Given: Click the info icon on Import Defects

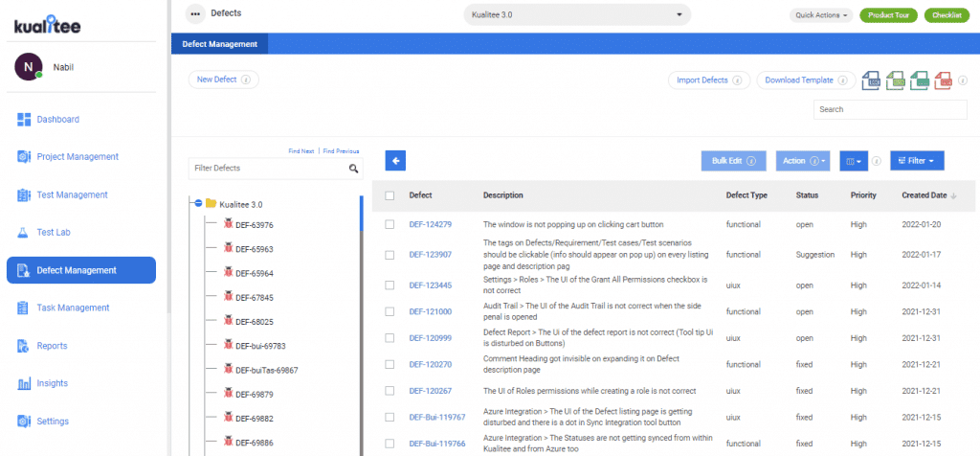Looking at the screenshot, I should pos(737,80).
